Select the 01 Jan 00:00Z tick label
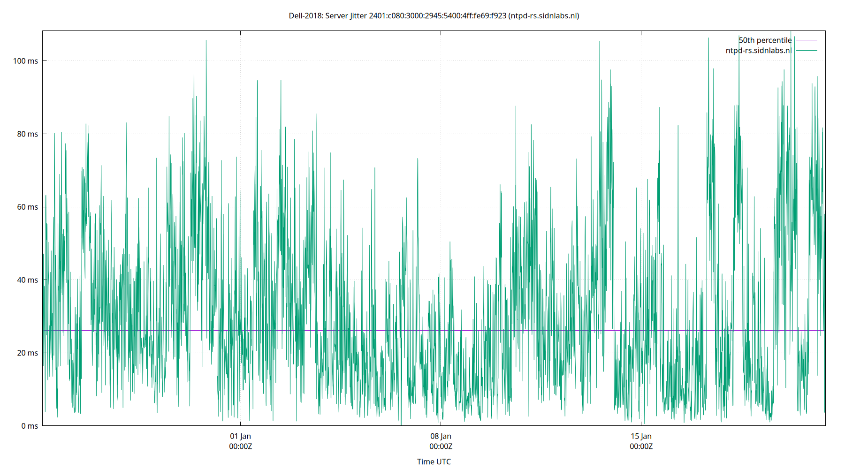Screen dimensions: 868x469 pos(240,441)
